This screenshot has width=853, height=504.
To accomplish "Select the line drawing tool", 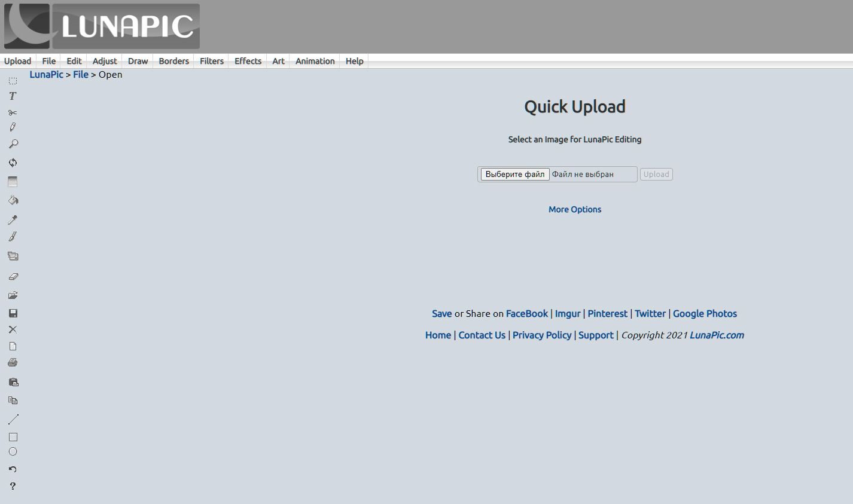I will (x=13, y=419).
